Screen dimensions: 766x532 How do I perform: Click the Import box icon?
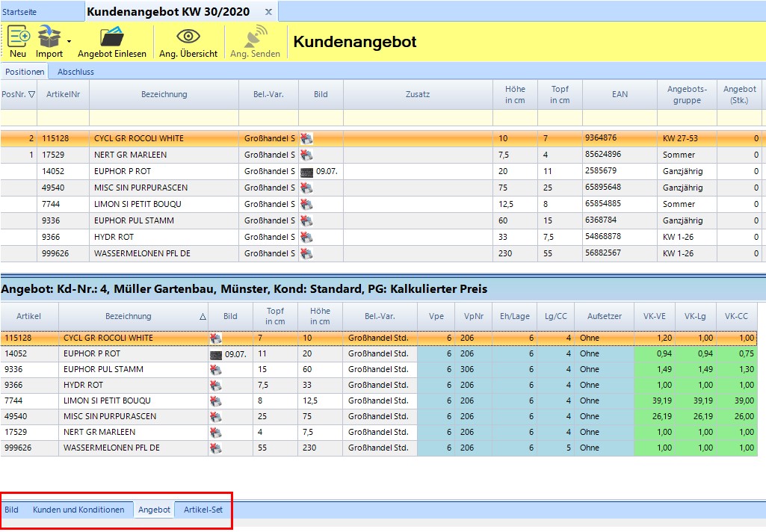point(49,36)
